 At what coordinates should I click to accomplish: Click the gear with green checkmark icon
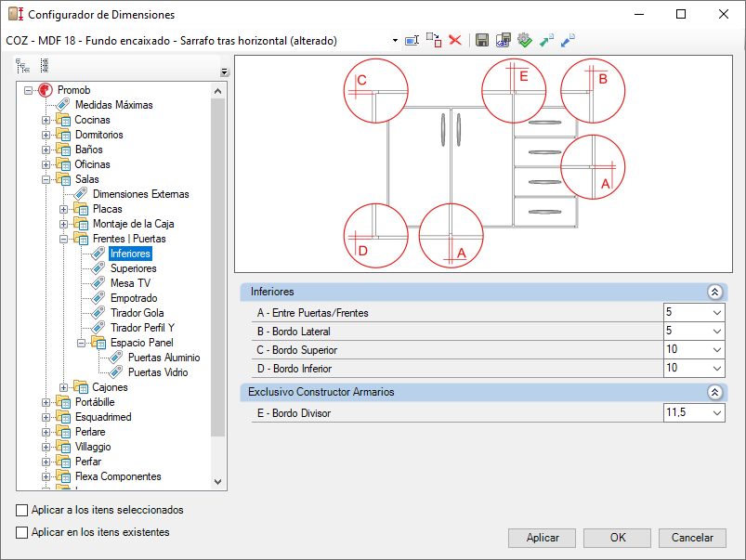click(x=524, y=41)
